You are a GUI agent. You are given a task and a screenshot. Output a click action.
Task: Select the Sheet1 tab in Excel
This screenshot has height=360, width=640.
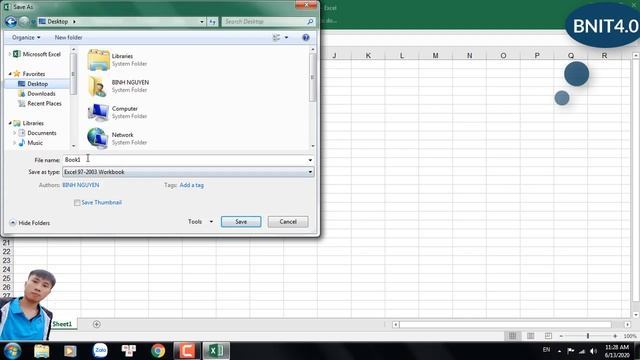(62, 324)
